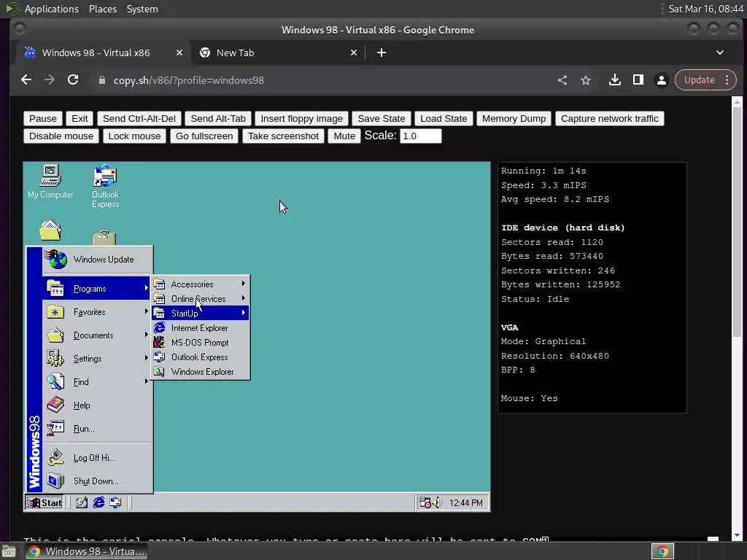Expand the Accessories submenu
Viewport: 747px width, 560px height.
pos(201,284)
